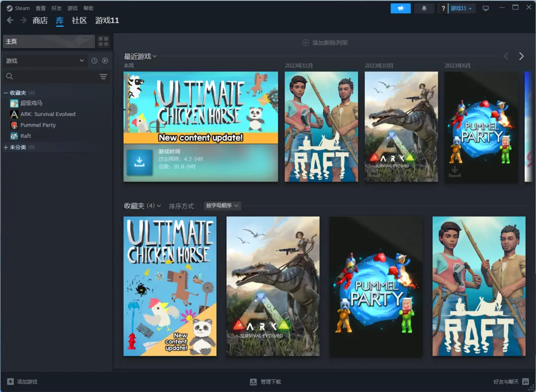Click the add game plus icon
Screen dimensions: 536x392
point(10,382)
